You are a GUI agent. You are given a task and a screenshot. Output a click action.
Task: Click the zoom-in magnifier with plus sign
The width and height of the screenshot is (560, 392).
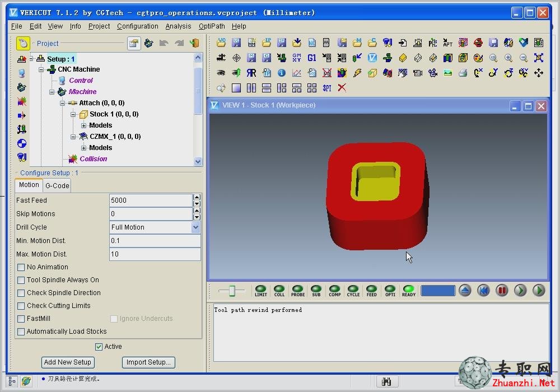pyautogui.click(x=508, y=58)
